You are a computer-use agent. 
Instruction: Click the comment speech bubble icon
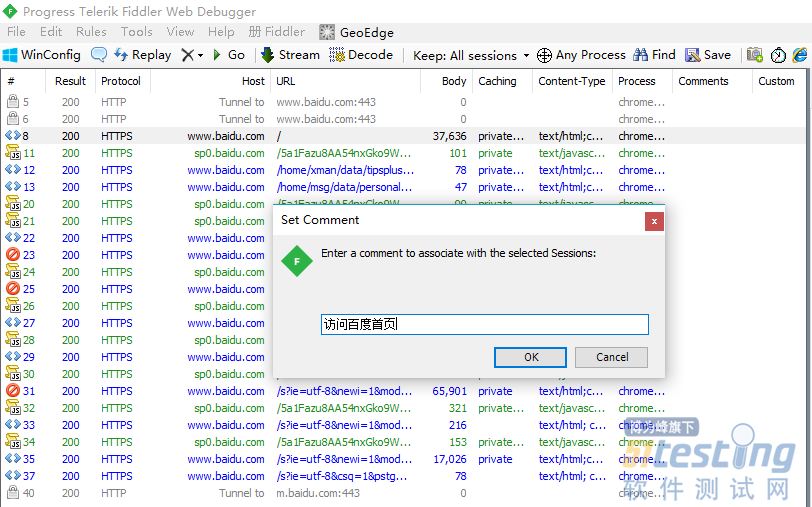[x=98, y=55]
